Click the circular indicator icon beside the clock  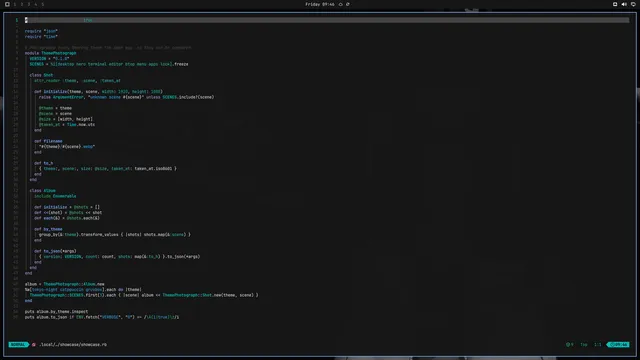pos(340,4)
